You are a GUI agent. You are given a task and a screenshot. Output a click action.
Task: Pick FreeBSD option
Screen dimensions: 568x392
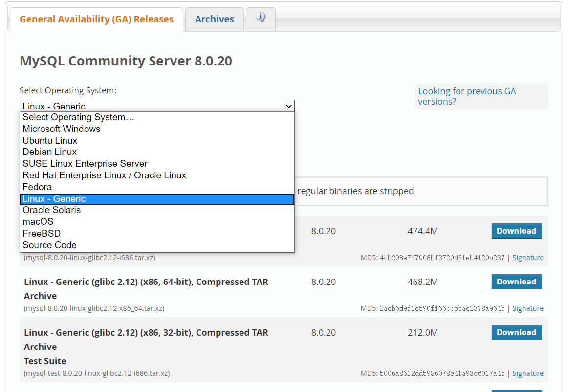click(x=42, y=234)
